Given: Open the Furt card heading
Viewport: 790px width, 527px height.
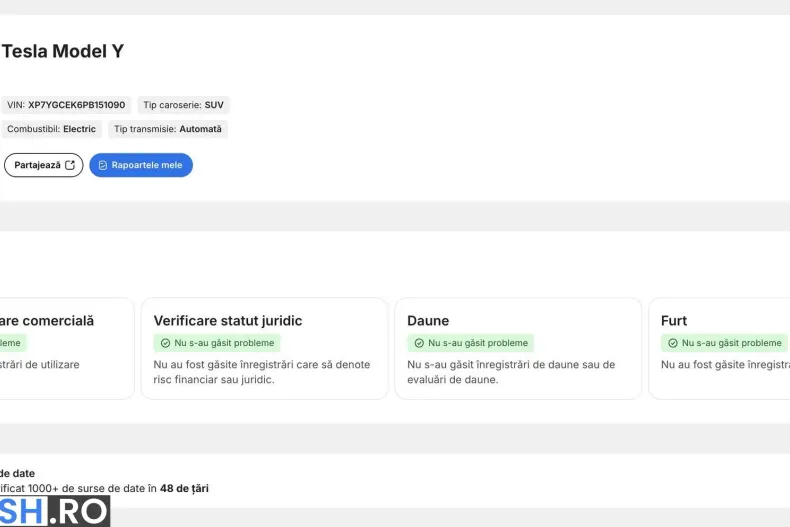Looking at the screenshot, I should (674, 321).
